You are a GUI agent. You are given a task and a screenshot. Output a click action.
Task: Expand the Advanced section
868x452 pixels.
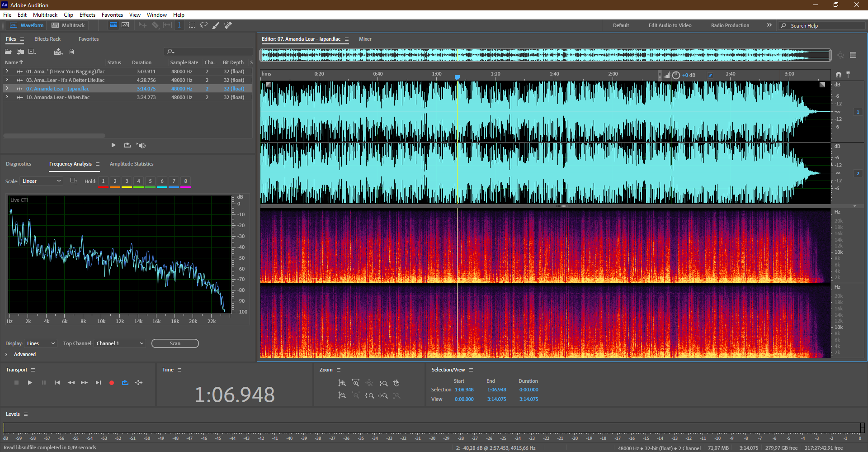click(6, 354)
